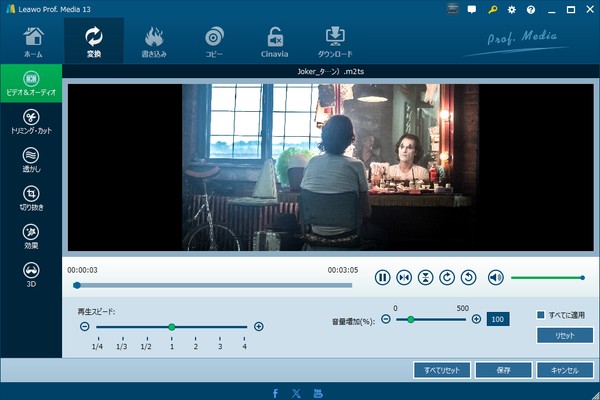Open the Cinavia removal module
Screen dimensions: 600x400
point(274,42)
